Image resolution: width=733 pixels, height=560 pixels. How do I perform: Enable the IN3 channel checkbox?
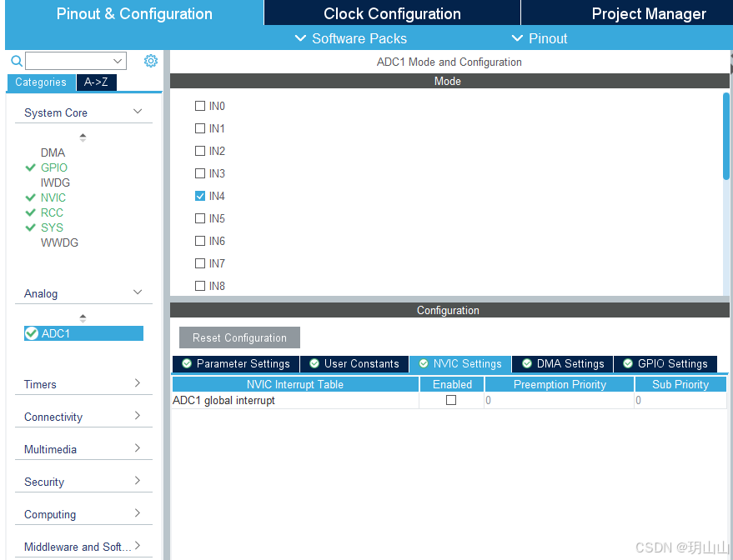point(200,173)
